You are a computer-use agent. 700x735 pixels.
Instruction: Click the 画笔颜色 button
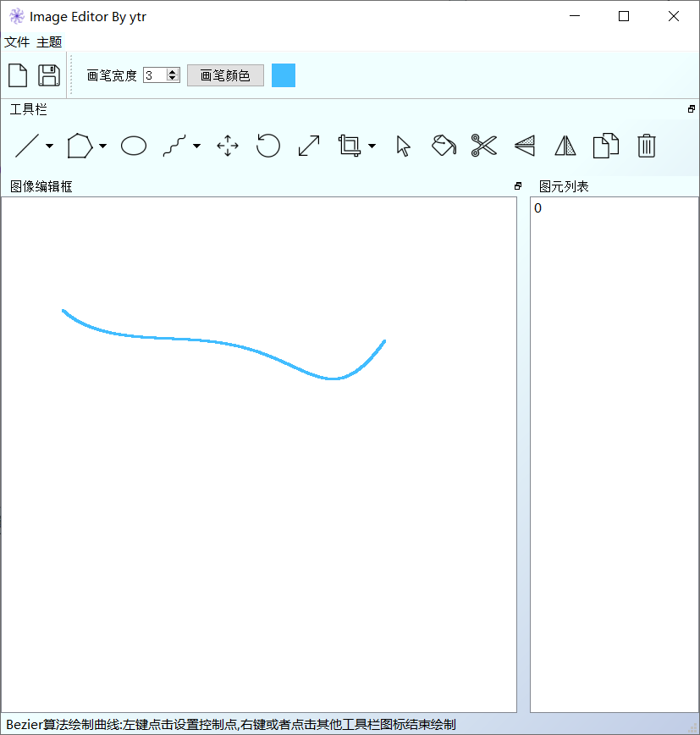coord(225,75)
